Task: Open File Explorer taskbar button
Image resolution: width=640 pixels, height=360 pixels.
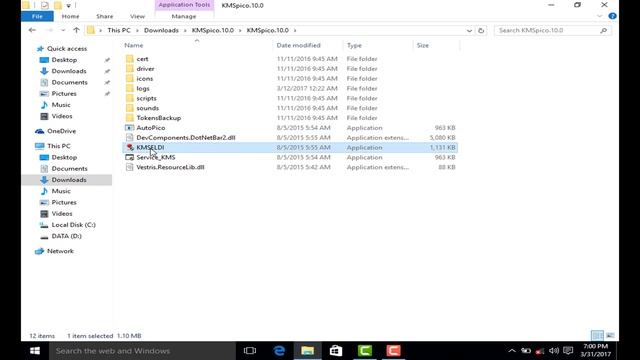Action: (x=307, y=351)
